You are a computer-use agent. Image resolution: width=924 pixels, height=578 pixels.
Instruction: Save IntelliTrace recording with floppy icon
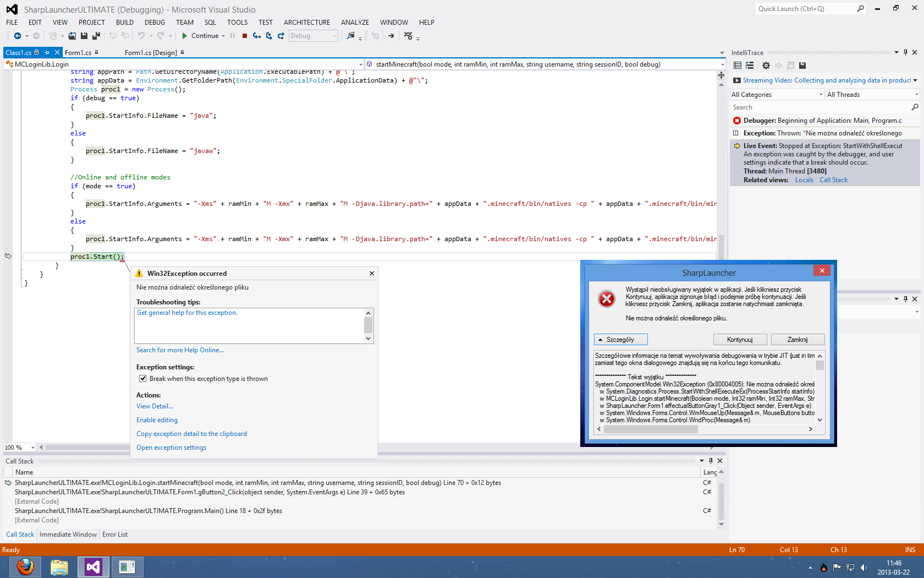pyautogui.click(x=802, y=66)
